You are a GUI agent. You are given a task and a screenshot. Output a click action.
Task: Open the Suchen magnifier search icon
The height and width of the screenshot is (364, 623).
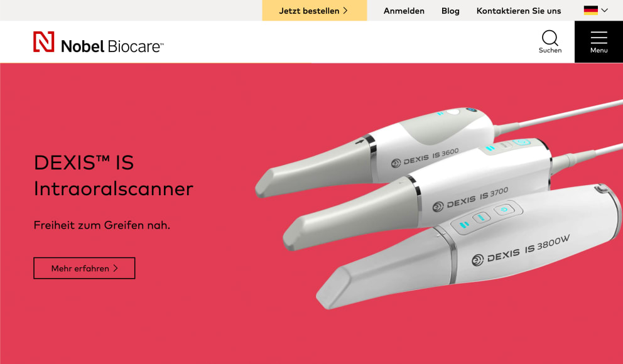coord(550,38)
